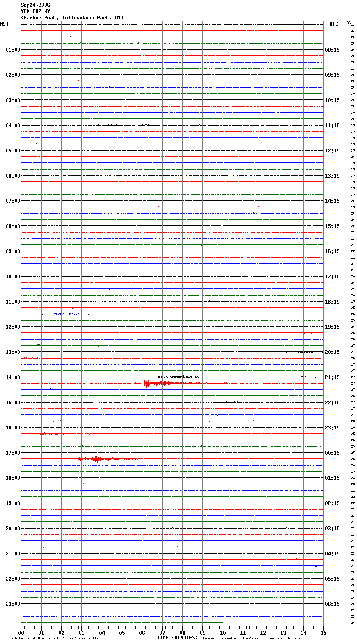
Task: Select the 09:00 MST row label
Action: coord(13,251)
